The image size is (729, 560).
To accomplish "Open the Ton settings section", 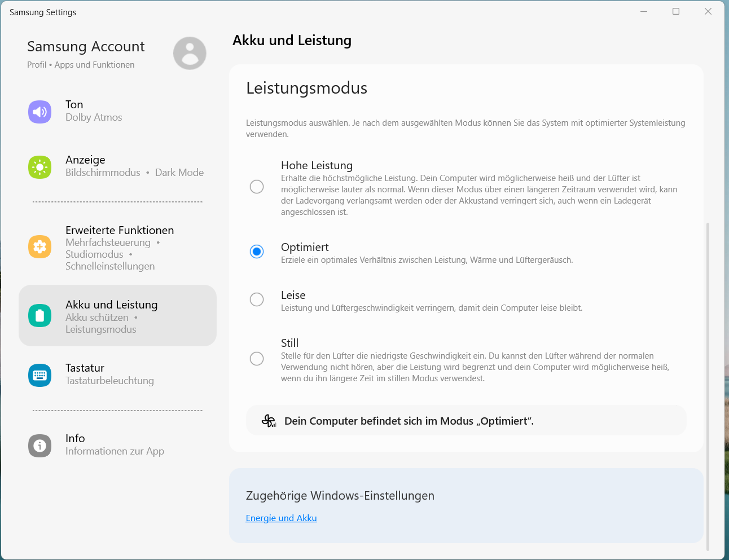I will pos(117,111).
